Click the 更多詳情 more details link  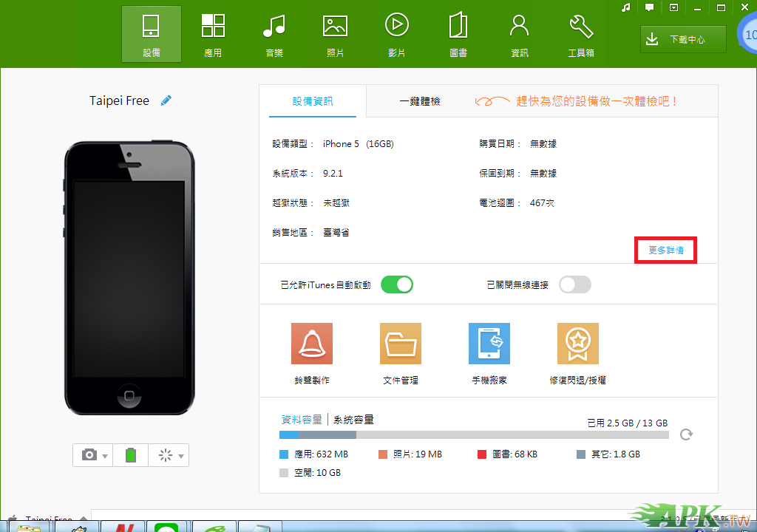click(x=666, y=250)
